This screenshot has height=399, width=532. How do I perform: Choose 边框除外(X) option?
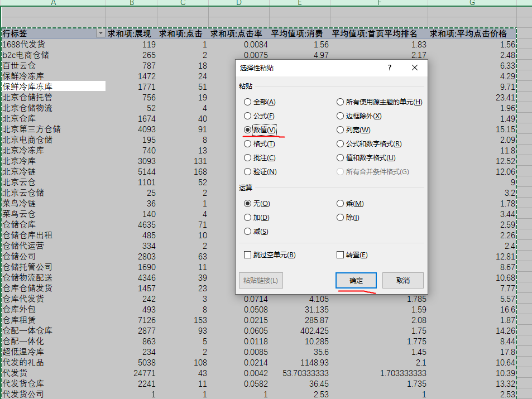340,116
